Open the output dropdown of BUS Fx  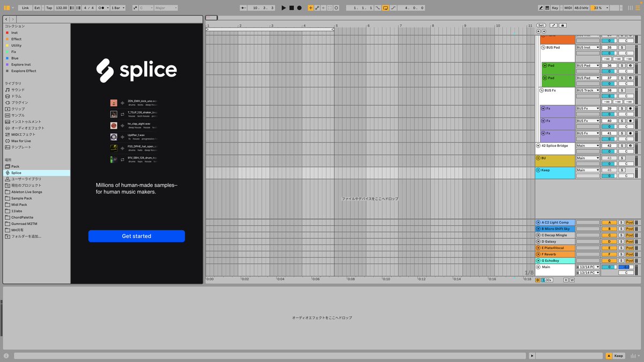click(588, 90)
